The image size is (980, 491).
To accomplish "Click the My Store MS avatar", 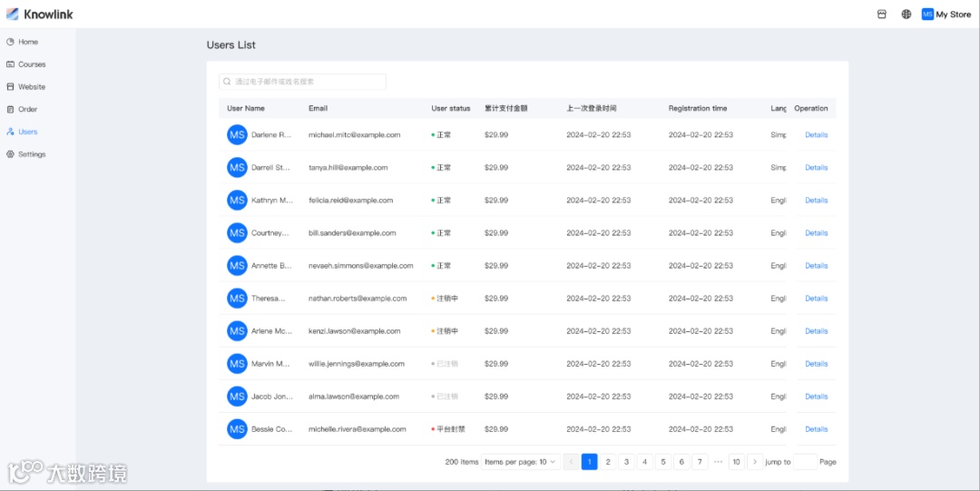I will [927, 15].
